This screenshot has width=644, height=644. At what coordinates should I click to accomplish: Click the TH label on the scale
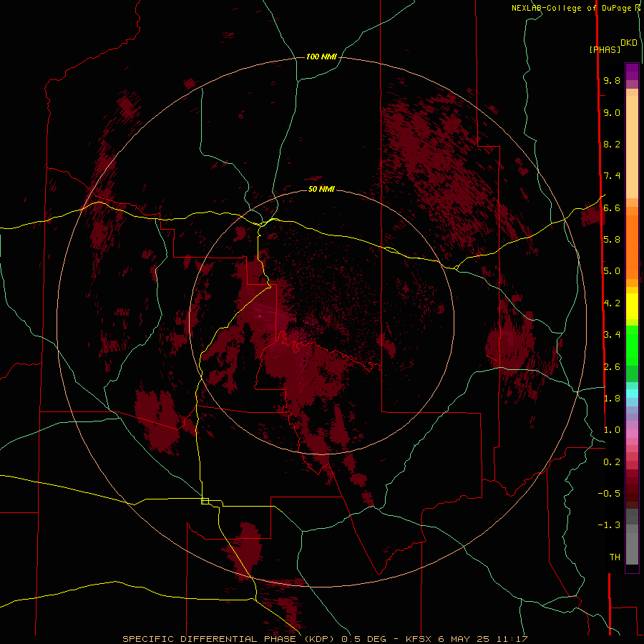615,557
